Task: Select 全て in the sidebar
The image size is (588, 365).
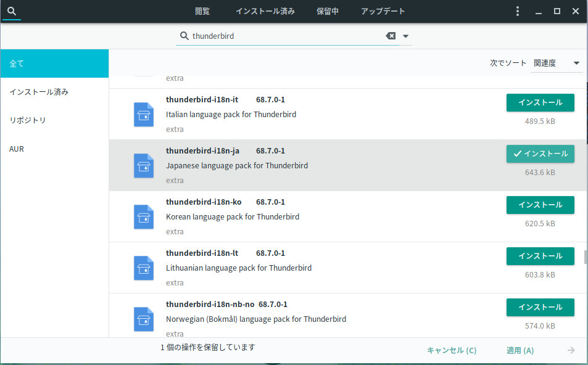Action: click(55, 64)
